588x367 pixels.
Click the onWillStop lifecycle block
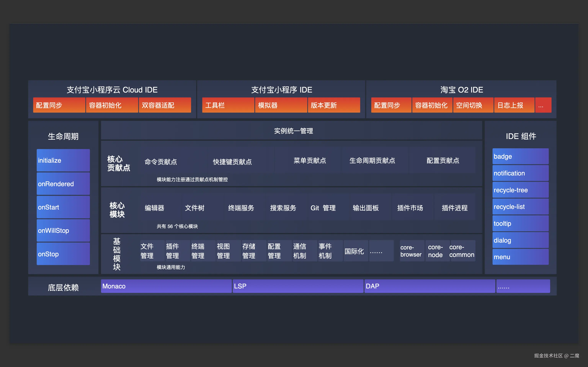(x=63, y=230)
